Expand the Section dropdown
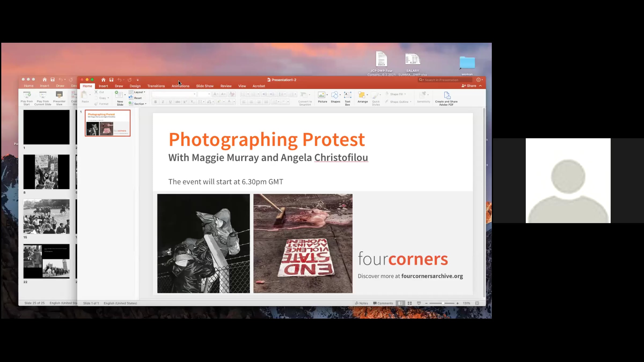Screen dimensions: 644x362 139,104
